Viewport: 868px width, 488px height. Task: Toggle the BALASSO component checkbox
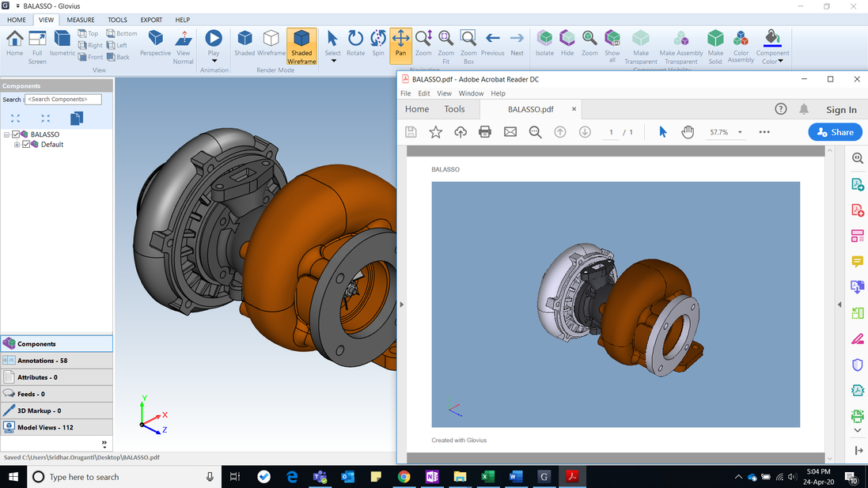click(x=16, y=134)
